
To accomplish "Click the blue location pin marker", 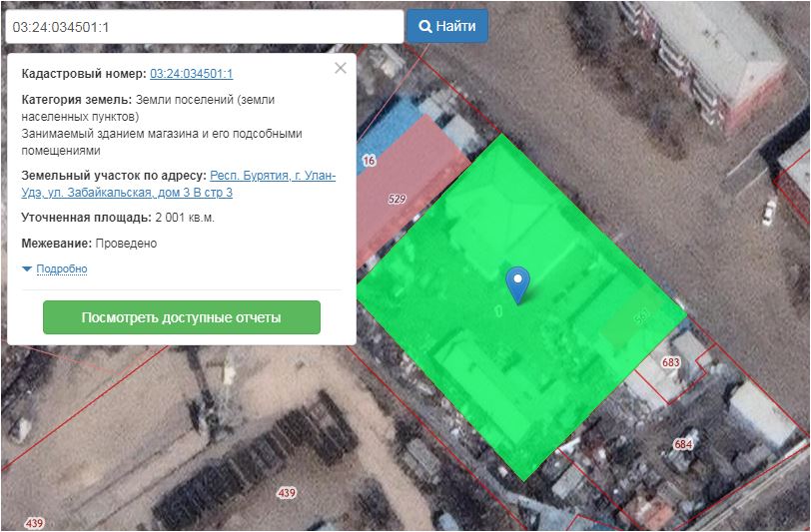I will pyautogui.click(x=516, y=282).
